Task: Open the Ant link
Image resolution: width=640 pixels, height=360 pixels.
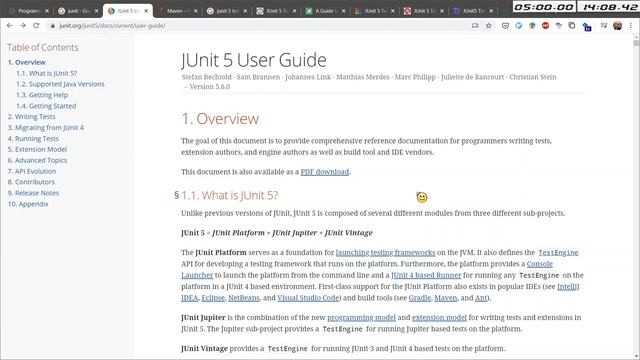Action: 481,298
